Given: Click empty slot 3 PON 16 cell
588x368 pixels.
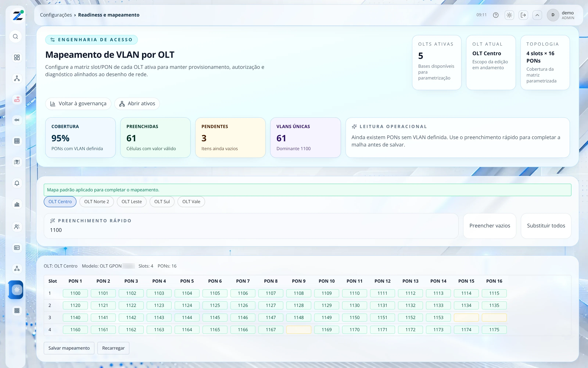Looking at the screenshot, I should point(494,317).
